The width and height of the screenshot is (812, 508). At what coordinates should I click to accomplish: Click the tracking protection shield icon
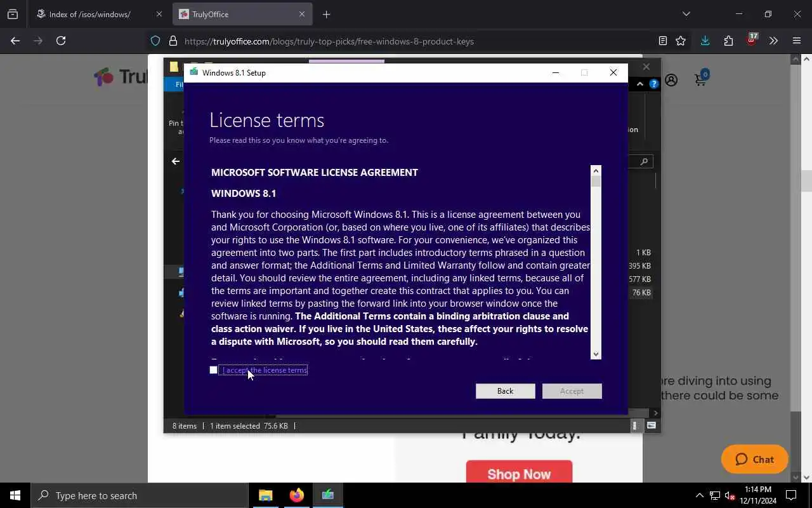(155, 41)
